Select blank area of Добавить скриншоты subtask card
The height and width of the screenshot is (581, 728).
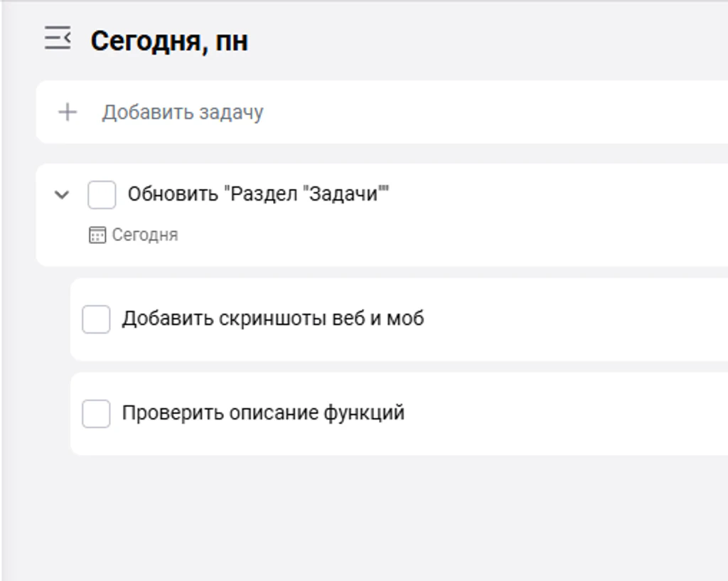pyautogui.click(x=576, y=319)
